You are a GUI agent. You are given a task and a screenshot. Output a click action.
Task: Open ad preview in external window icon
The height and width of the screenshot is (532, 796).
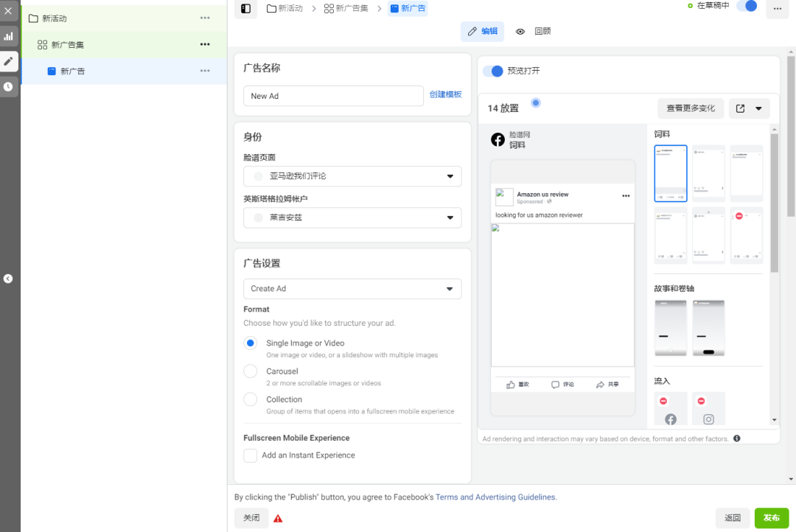740,108
